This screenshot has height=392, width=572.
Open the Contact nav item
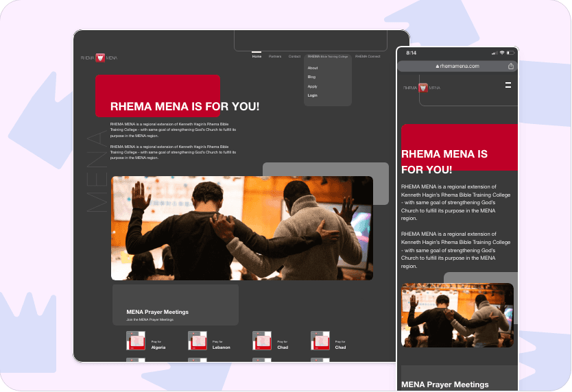pos(294,56)
